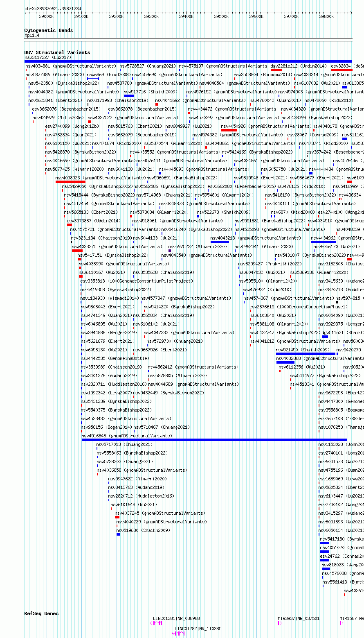
Task: Click the blue nsv521450 (Shaikh2009) bar
Action: [306, 354]
